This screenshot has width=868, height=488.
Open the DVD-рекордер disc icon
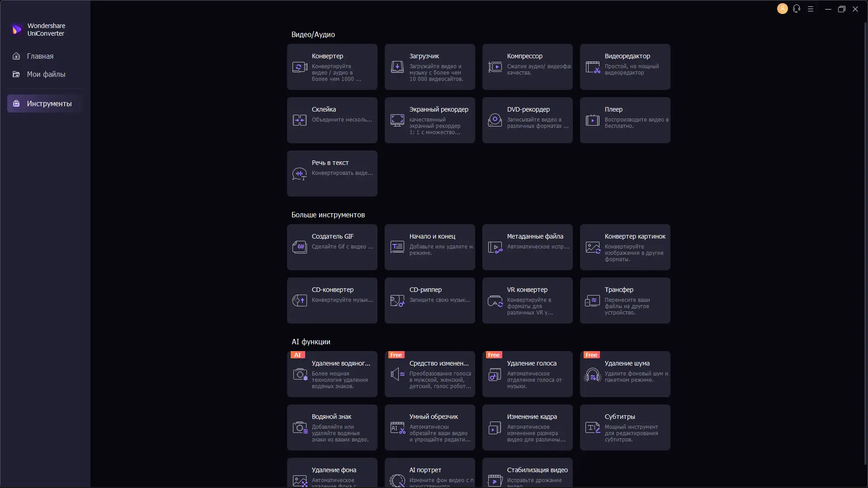[x=495, y=120]
